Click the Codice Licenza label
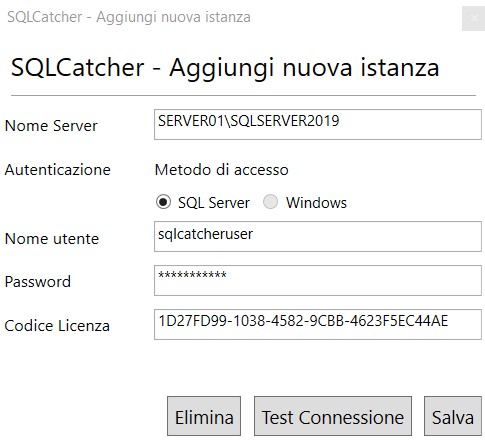The image size is (485, 445). coord(57,326)
